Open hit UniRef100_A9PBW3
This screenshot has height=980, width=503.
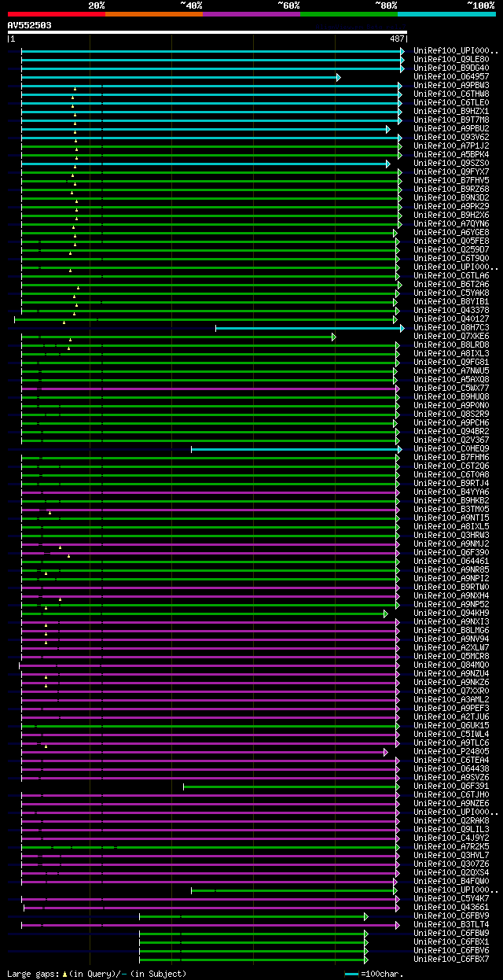[451, 85]
